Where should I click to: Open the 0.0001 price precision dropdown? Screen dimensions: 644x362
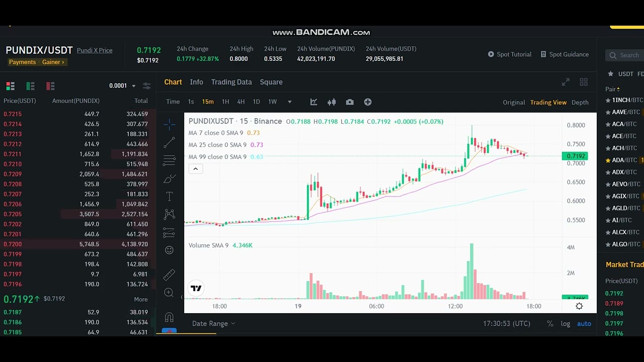pos(122,86)
